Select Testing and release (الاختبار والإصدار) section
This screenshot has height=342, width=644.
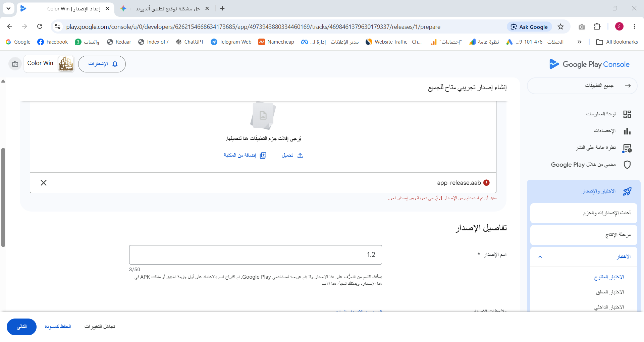click(584, 191)
